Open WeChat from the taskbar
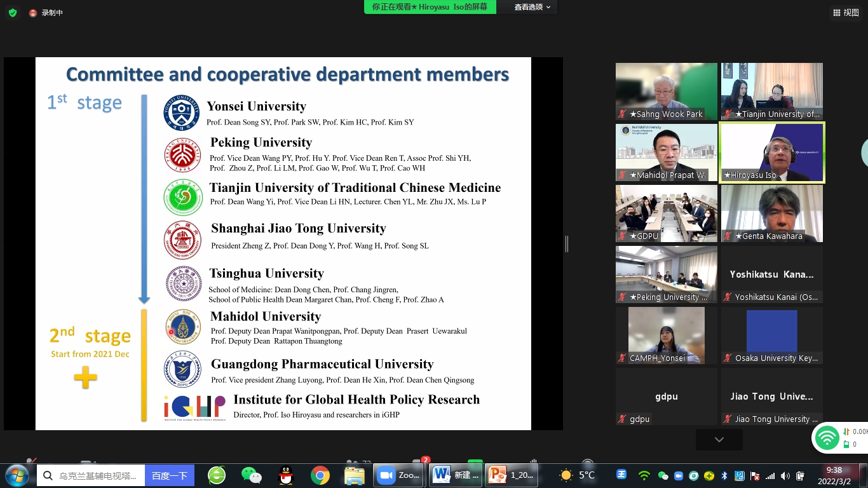 252,475
